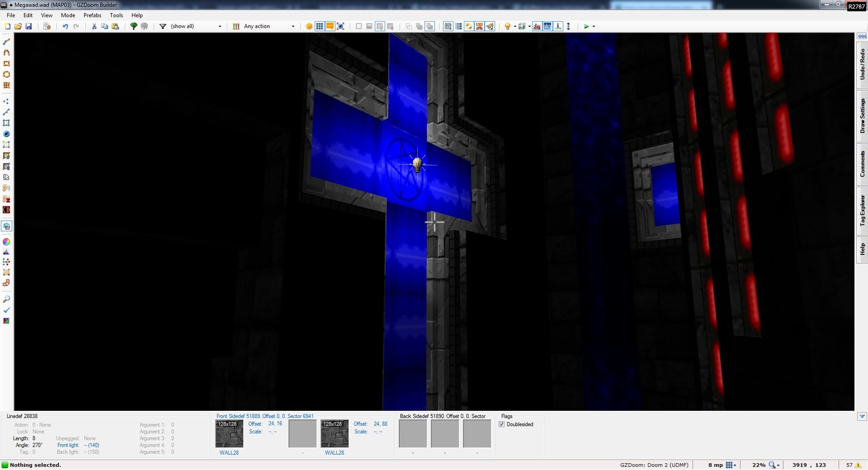Image resolution: width=868 pixels, height=470 pixels.
Task: Paste from clipboard toolbar icon
Action: pyautogui.click(x=116, y=26)
